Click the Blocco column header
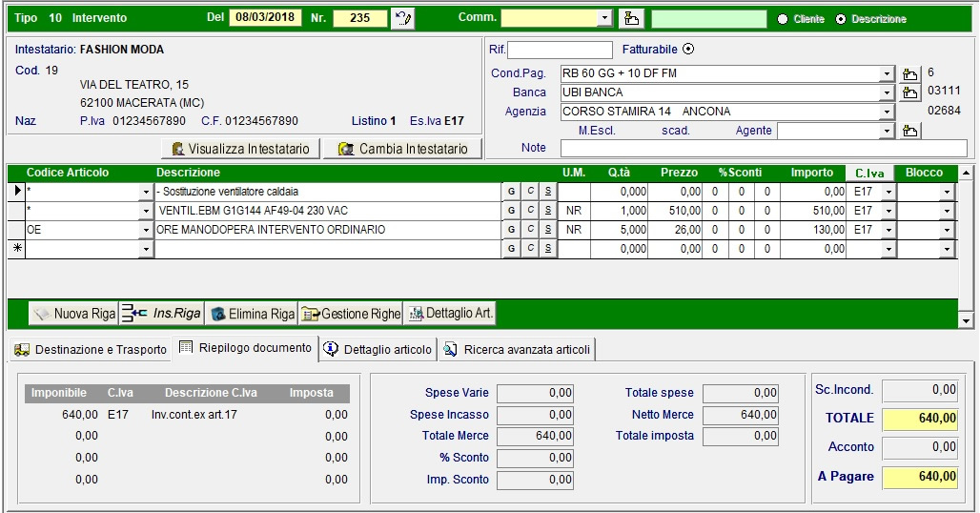 coord(924,174)
